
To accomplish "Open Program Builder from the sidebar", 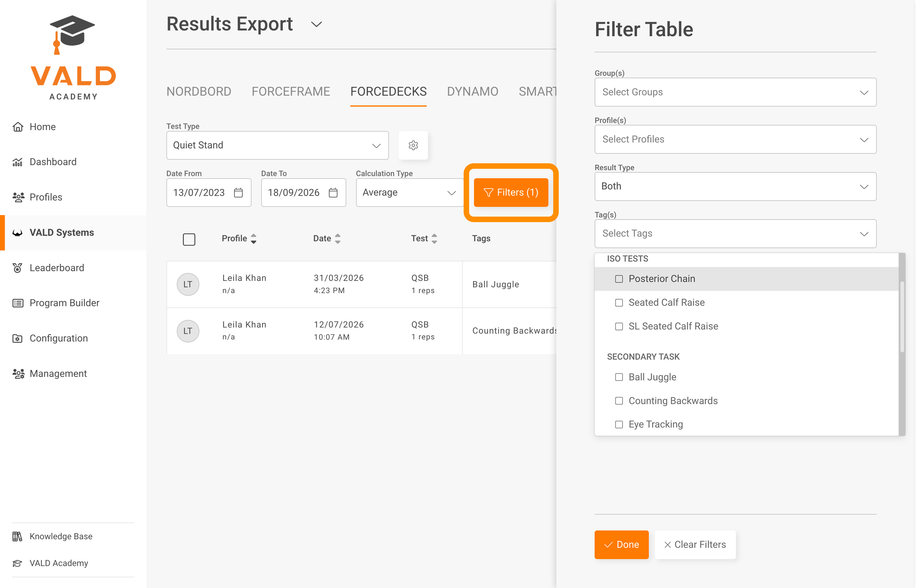I will click(x=73, y=303).
